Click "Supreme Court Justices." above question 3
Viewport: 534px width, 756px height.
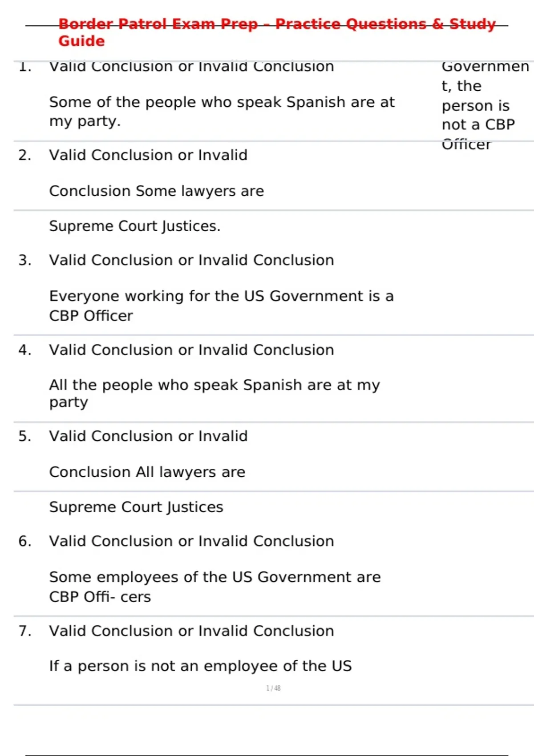coord(134,226)
